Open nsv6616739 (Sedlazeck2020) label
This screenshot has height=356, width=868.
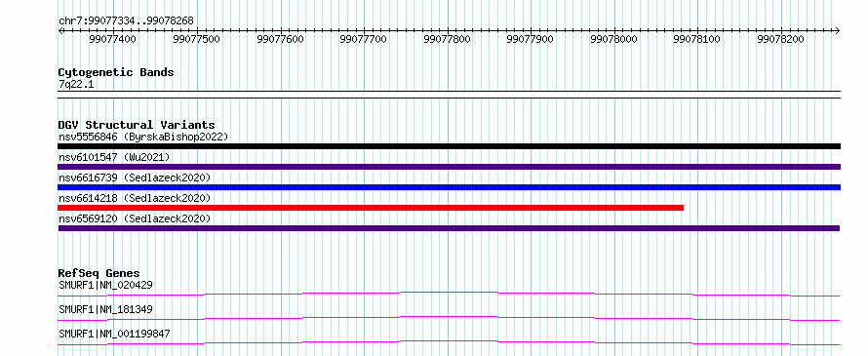pyautogui.click(x=135, y=178)
